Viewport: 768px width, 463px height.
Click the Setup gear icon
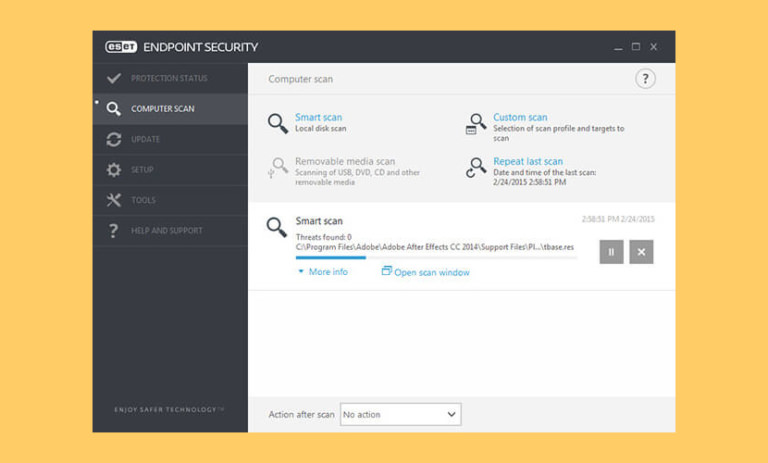coord(114,170)
